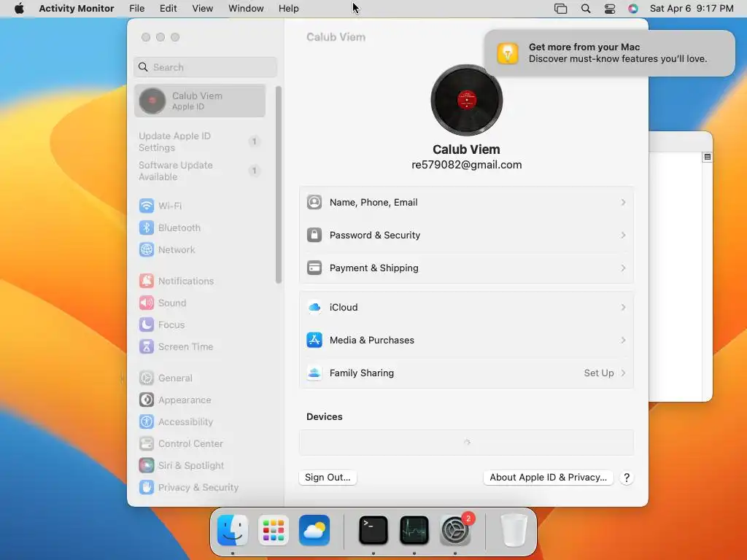
Task: Open the Help menu
Action: pyautogui.click(x=289, y=9)
